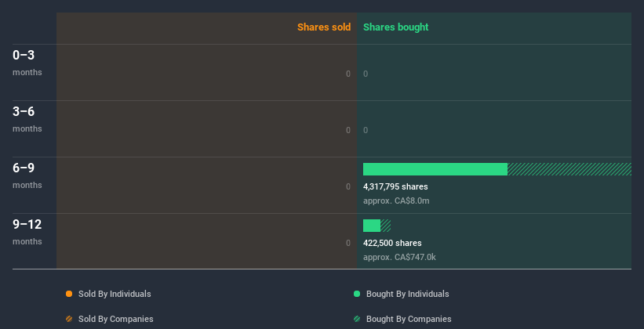
Task: Click striped companies bar in 6–9 months row
Action: tap(569, 169)
